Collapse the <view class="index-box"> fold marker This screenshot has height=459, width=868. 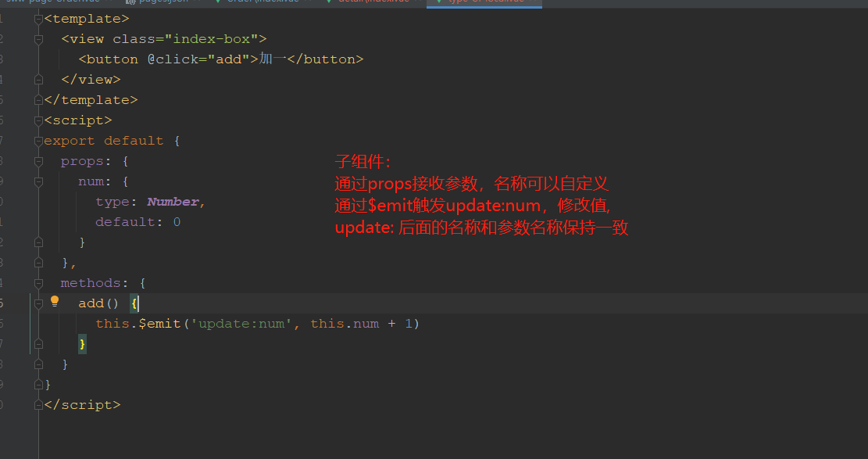[38, 39]
